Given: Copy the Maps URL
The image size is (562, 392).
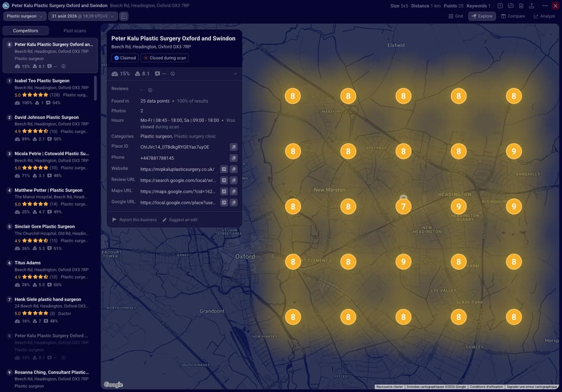Looking at the screenshot, I should [233, 192].
